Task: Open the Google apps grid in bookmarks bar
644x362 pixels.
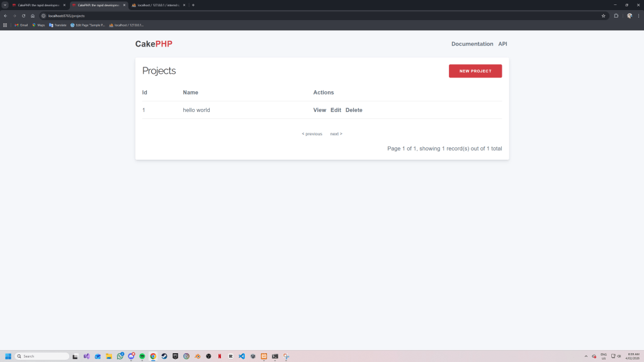Action: point(6,25)
